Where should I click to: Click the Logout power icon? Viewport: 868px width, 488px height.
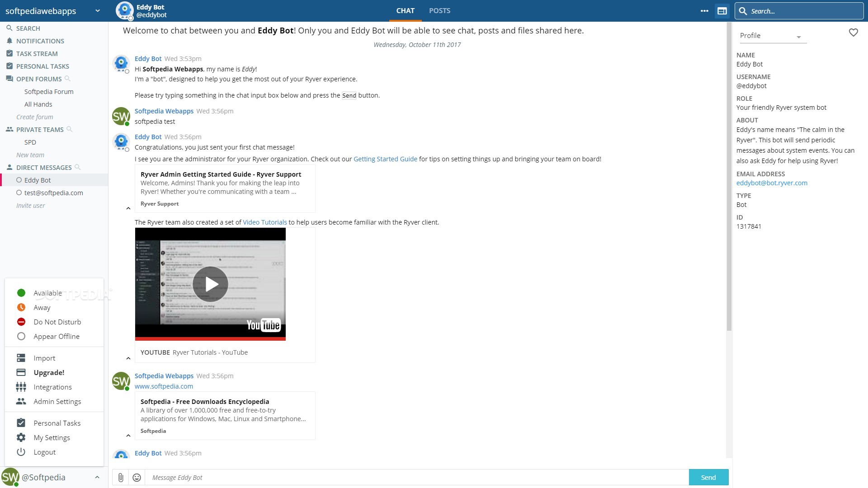click(21, 452)
